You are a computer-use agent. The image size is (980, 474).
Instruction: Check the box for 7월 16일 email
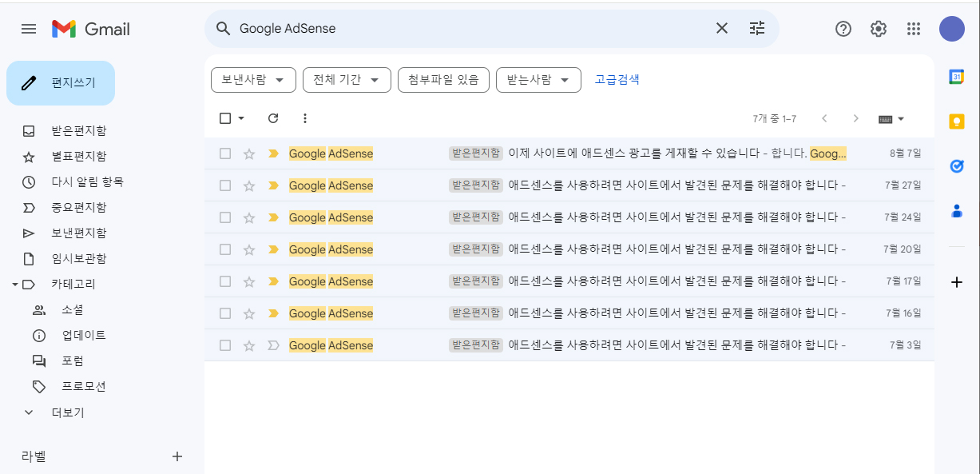click(225, 313)
